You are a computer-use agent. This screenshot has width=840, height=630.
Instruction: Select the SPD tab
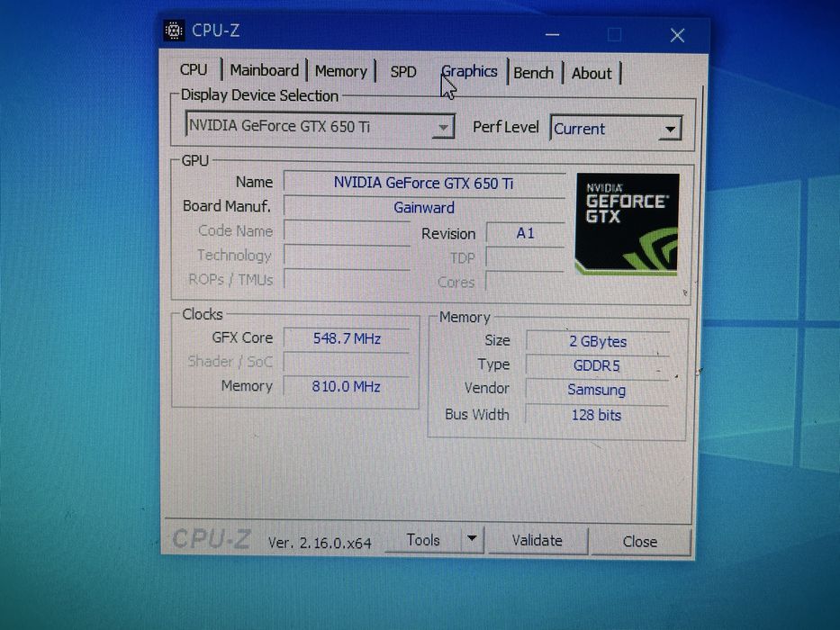coord(403,72)
